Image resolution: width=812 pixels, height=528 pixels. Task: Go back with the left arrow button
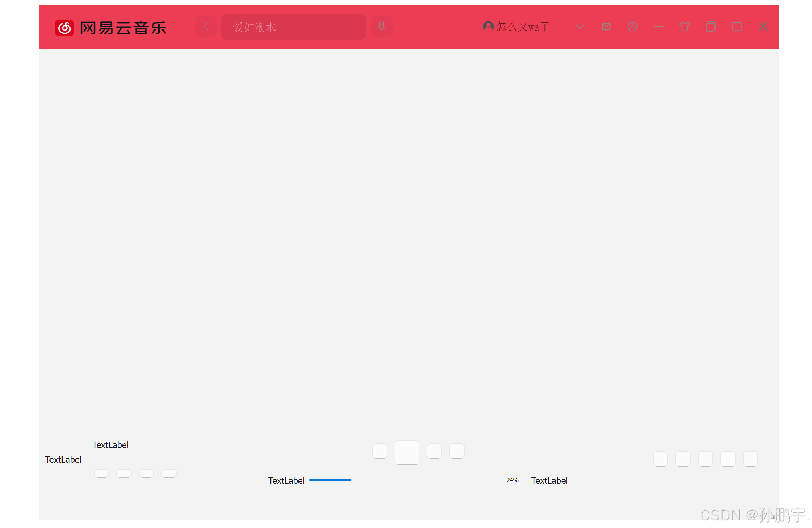point(206,27)
